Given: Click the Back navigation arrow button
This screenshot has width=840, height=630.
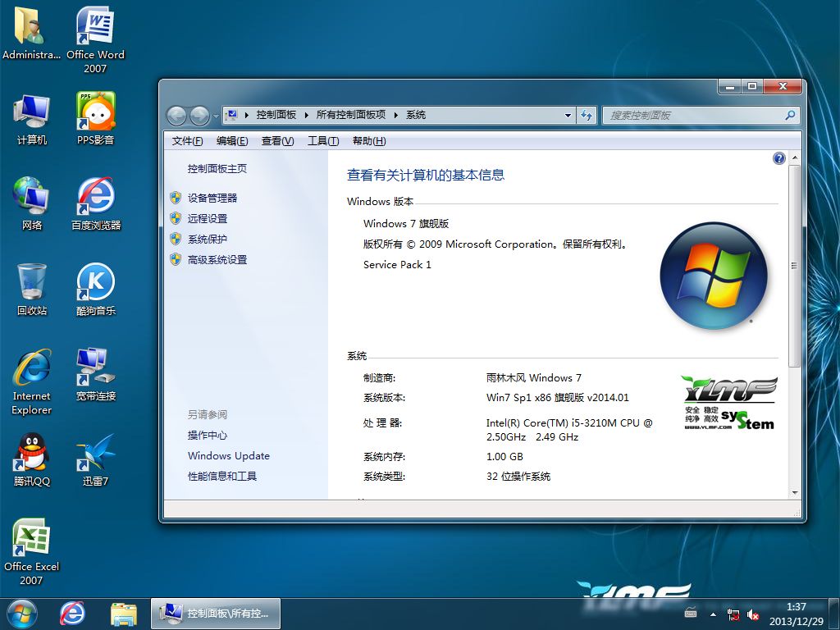Looking at the screenshot, I should [177, 115].
